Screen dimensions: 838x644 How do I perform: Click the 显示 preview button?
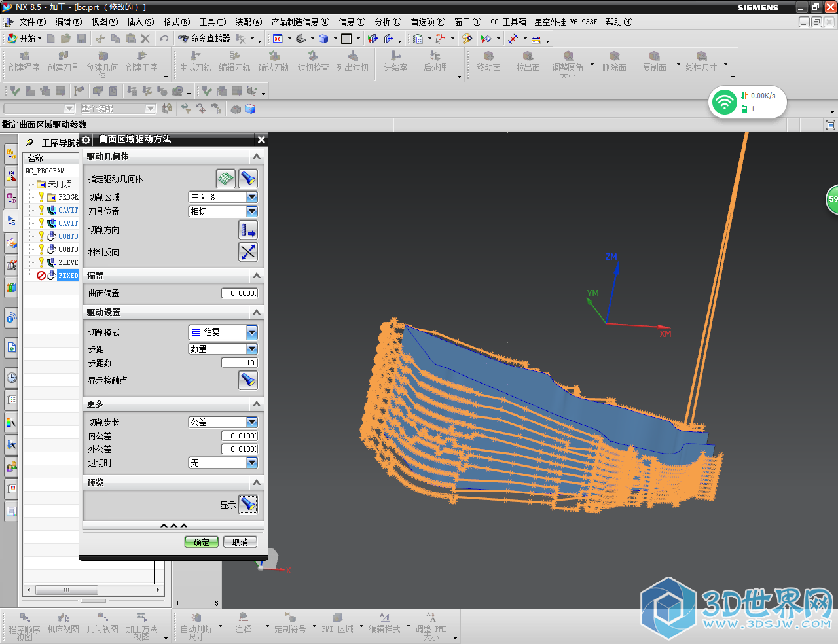pos(248,505)
